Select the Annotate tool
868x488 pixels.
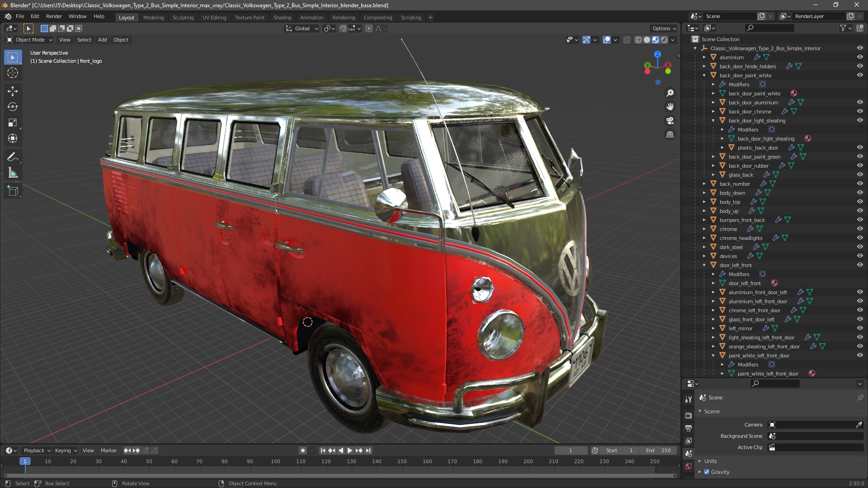13,157
